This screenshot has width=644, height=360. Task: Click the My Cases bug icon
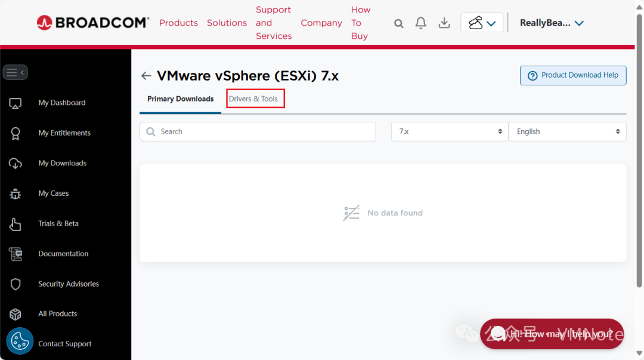tap(15, 194)
